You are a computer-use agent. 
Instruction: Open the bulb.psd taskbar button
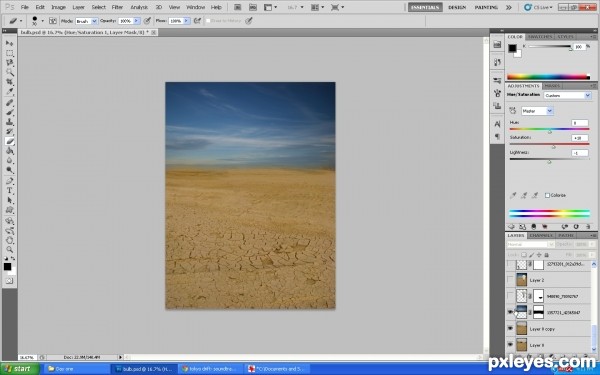pyautogui.click(x=144, y=369)
